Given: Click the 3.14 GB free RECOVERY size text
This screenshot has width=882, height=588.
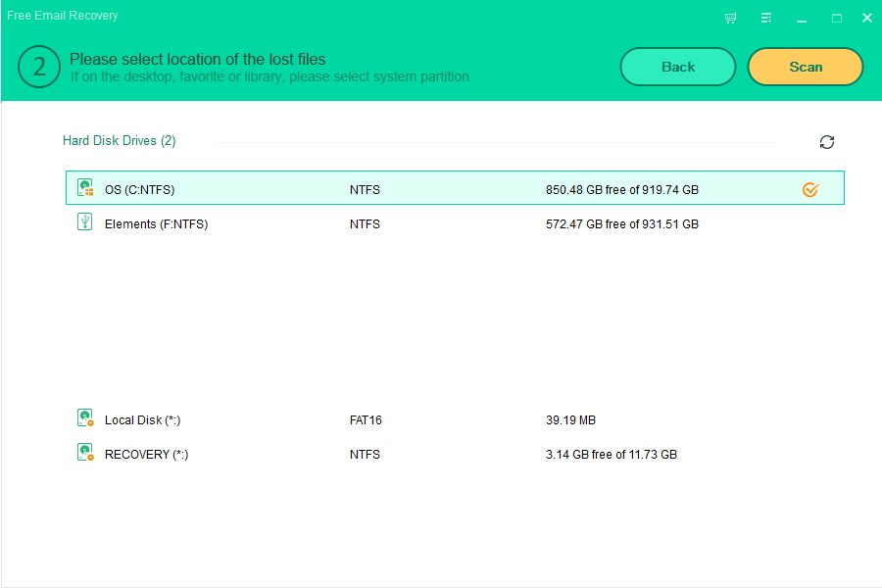Looking at the screenshot, I should tap(611, 455).
